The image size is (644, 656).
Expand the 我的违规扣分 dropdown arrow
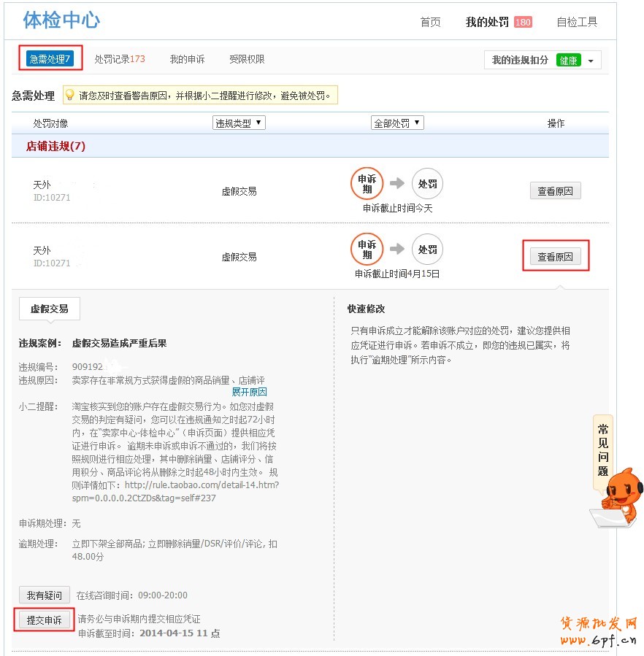[x=591, y=61]
